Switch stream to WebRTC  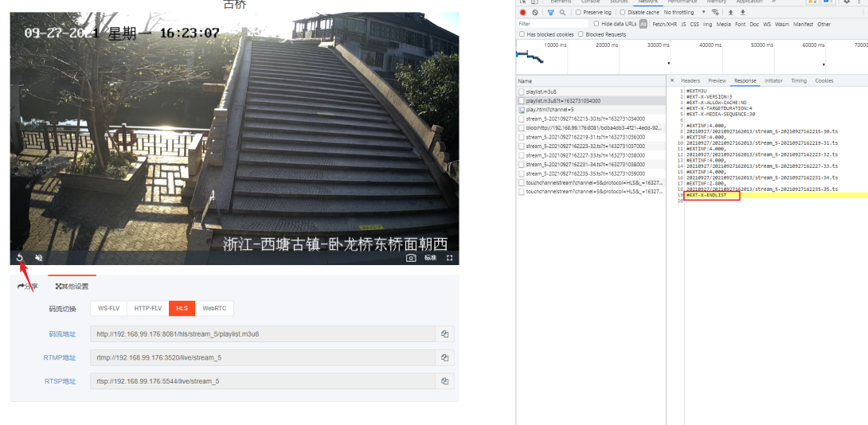point(214,308)
